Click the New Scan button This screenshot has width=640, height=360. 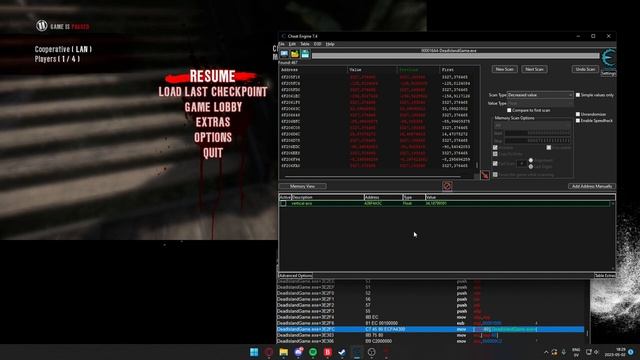tap(504, 69)
